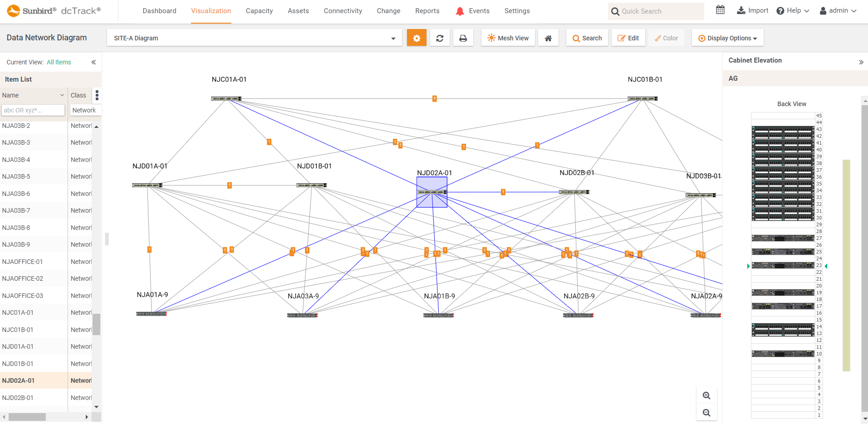Click the Import icon

click(752, 10)
